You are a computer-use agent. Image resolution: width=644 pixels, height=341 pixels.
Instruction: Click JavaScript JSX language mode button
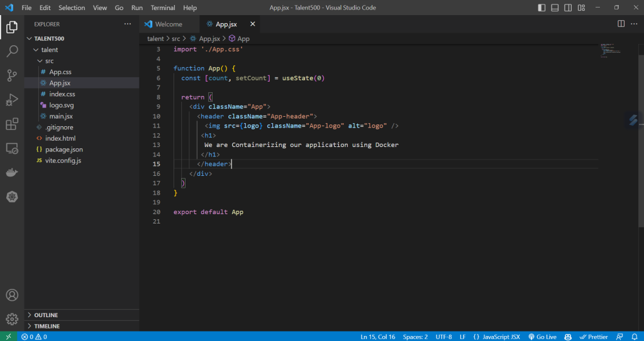click(496, 337)
